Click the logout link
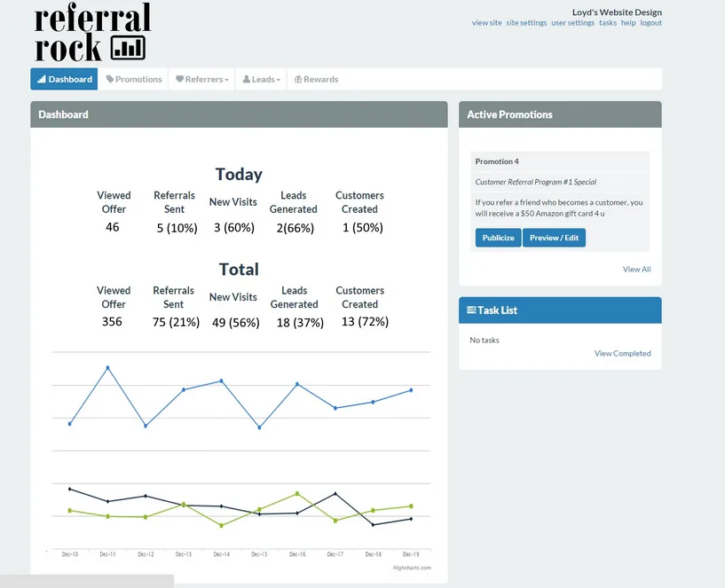Viewport: 725px width, 588px height. (x=651, y=23)
